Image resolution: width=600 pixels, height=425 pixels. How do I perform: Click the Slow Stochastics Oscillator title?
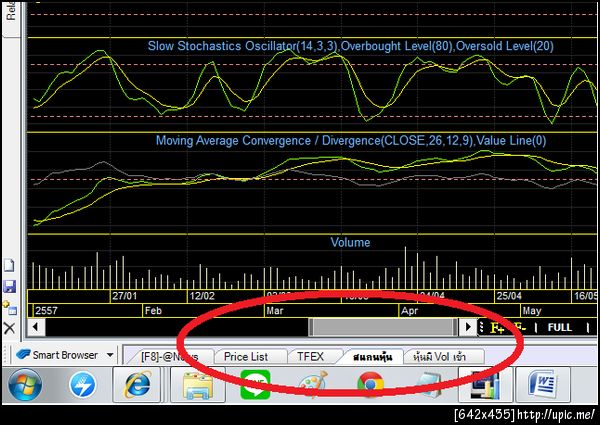pyautogui.click(x=351, y=46)
